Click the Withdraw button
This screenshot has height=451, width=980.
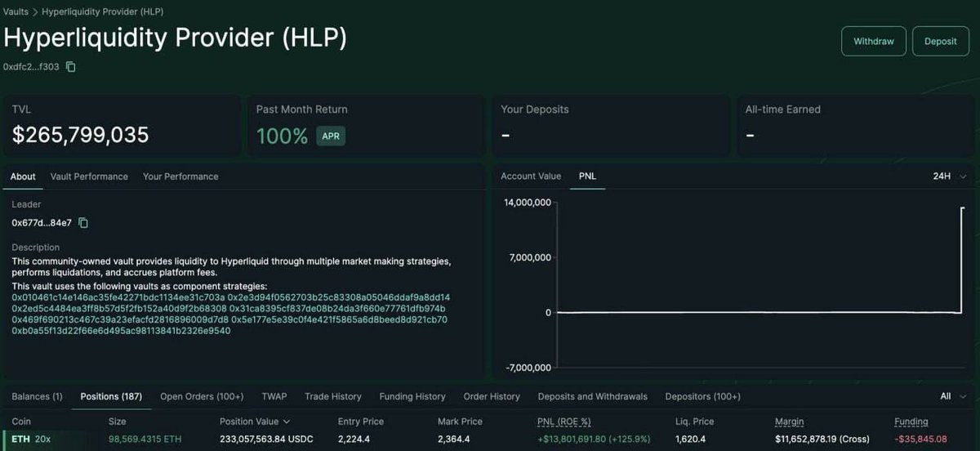873,41
